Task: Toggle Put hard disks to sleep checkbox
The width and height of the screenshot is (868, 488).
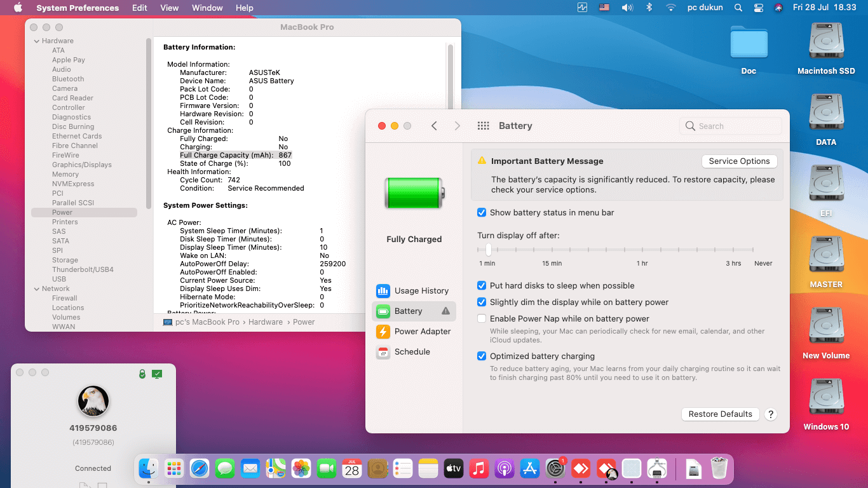Action: click(x=482, y=286)
